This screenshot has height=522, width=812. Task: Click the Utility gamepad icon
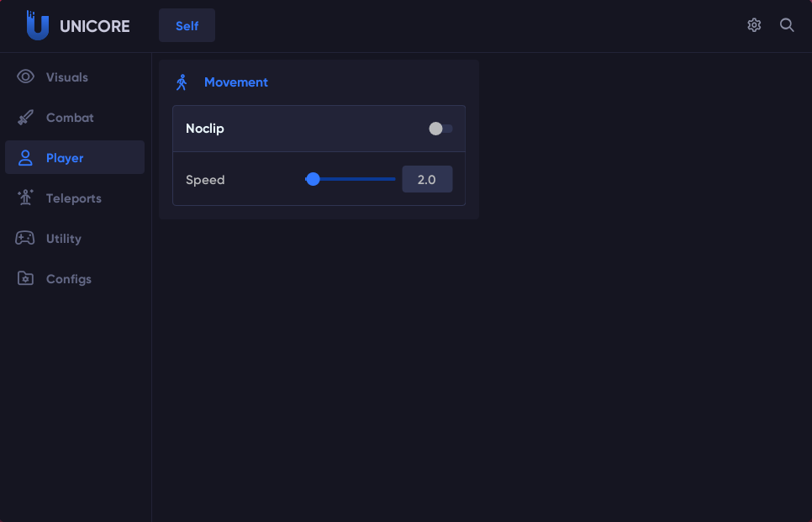pyautogui.click(x=25, y=239)
